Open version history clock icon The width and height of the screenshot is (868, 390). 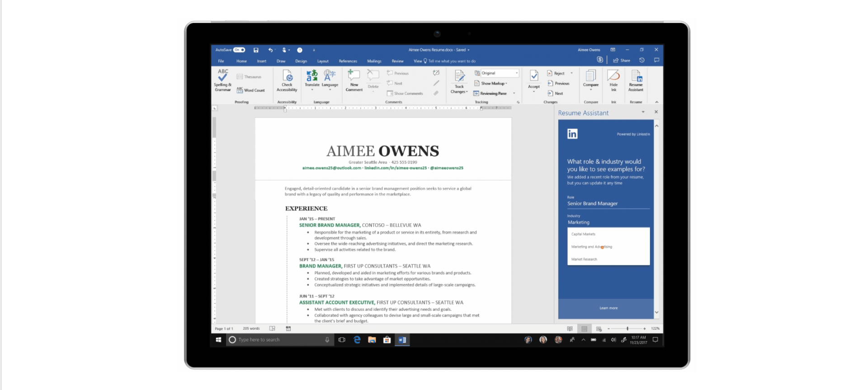coord(642,60)
